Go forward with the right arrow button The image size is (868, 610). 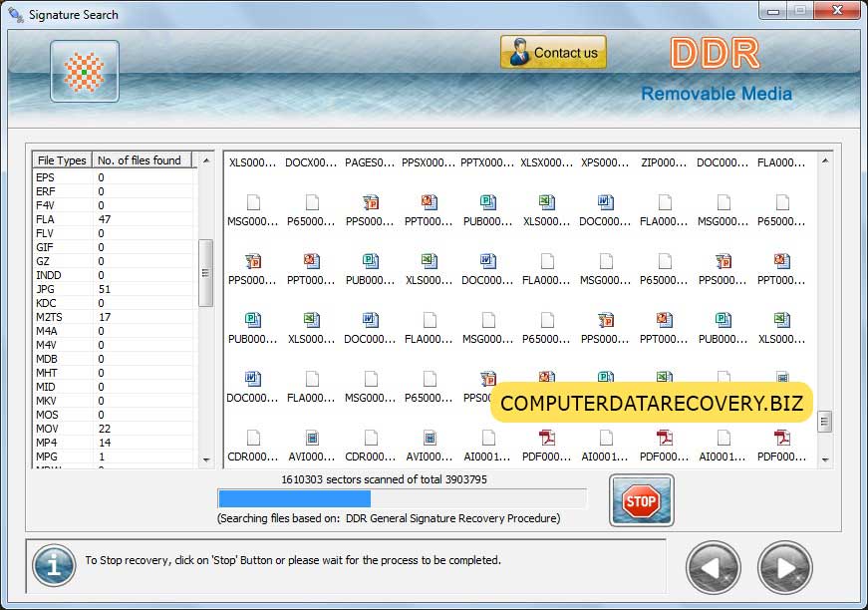[784, 568]
